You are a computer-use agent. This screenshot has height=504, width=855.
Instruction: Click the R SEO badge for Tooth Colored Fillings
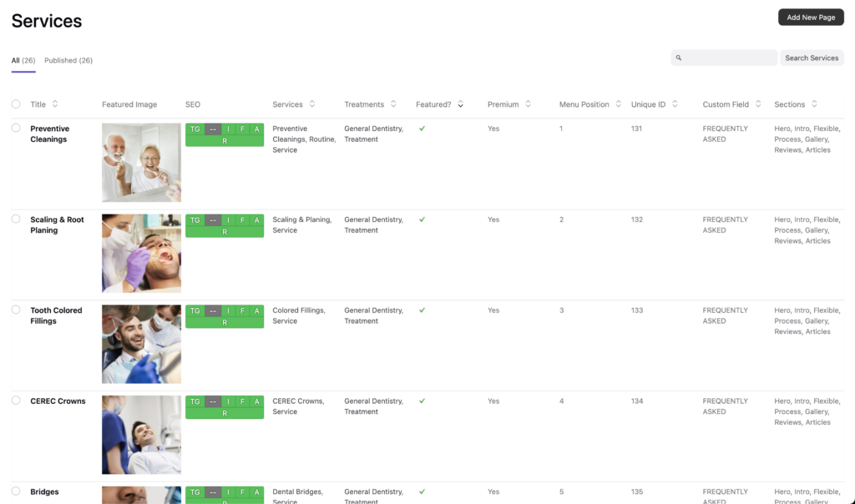[x=225, y=322]
